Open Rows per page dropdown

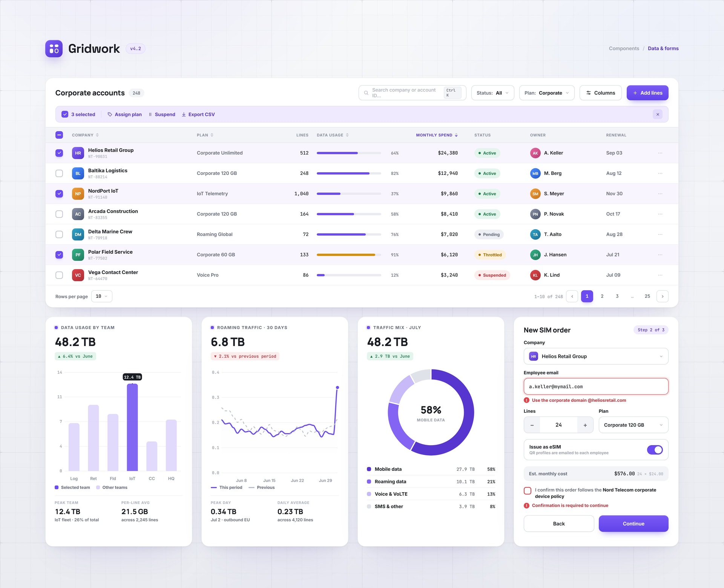[101, 296]
